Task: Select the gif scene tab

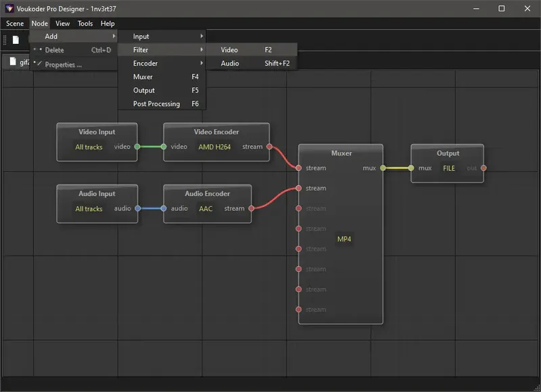Action: click(x=16, y=62)
